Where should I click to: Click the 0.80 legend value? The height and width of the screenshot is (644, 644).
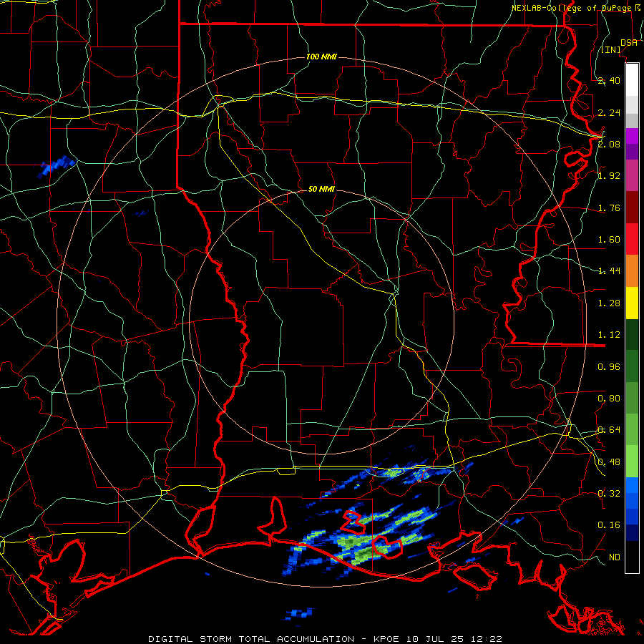[609, 399]
